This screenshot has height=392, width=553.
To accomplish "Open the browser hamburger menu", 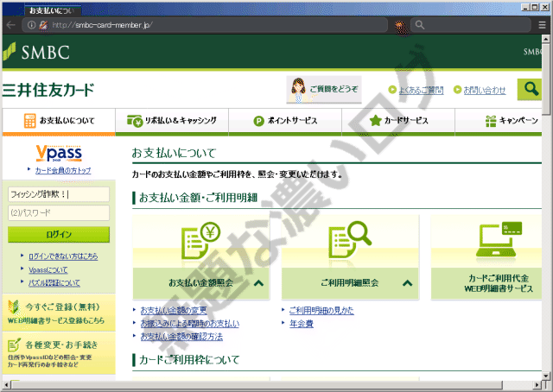I will click(542, 25).
